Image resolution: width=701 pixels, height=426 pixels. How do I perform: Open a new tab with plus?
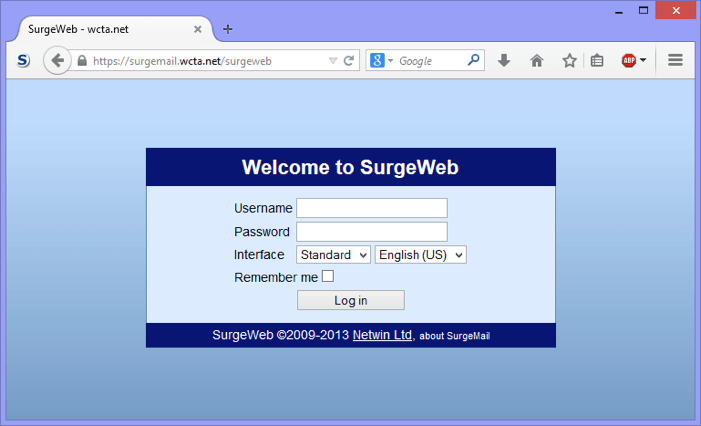coord(228,29)
